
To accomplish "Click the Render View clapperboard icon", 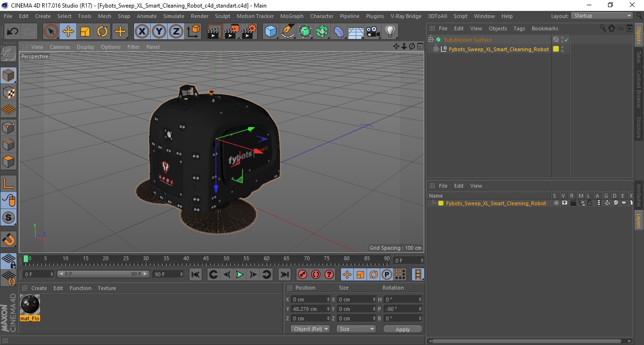I will coord(215,32).
